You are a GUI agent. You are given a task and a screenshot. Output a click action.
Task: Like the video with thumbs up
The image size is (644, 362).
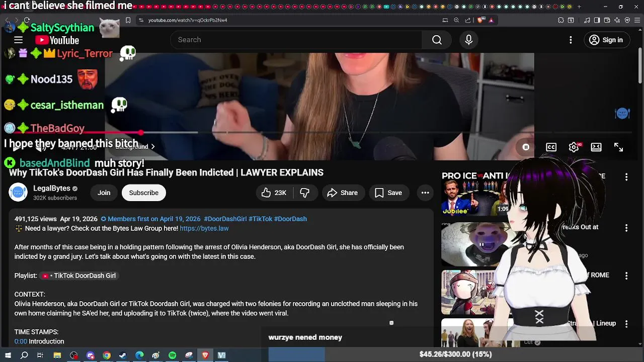coord(274,193)
